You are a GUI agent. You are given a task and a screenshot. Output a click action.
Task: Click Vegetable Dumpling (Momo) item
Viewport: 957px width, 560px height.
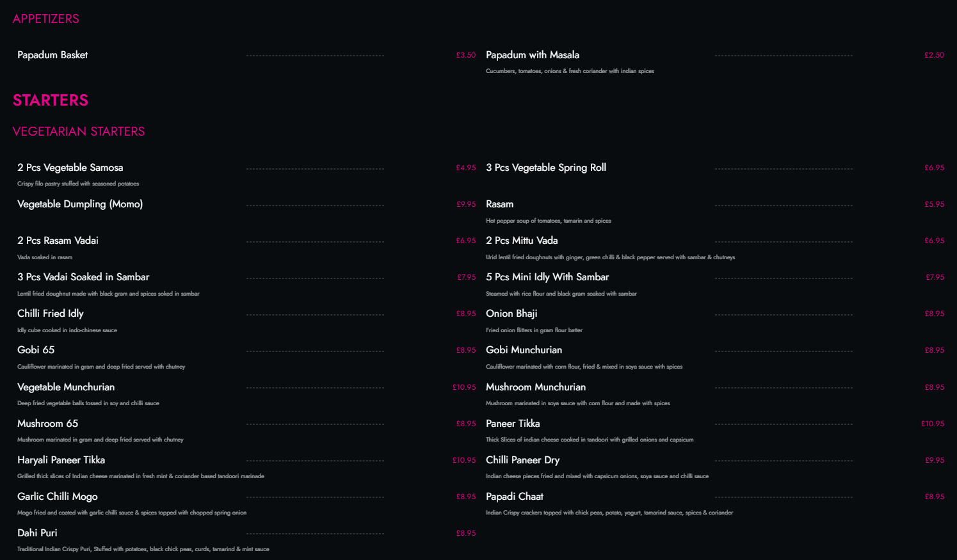click(80, 204)
